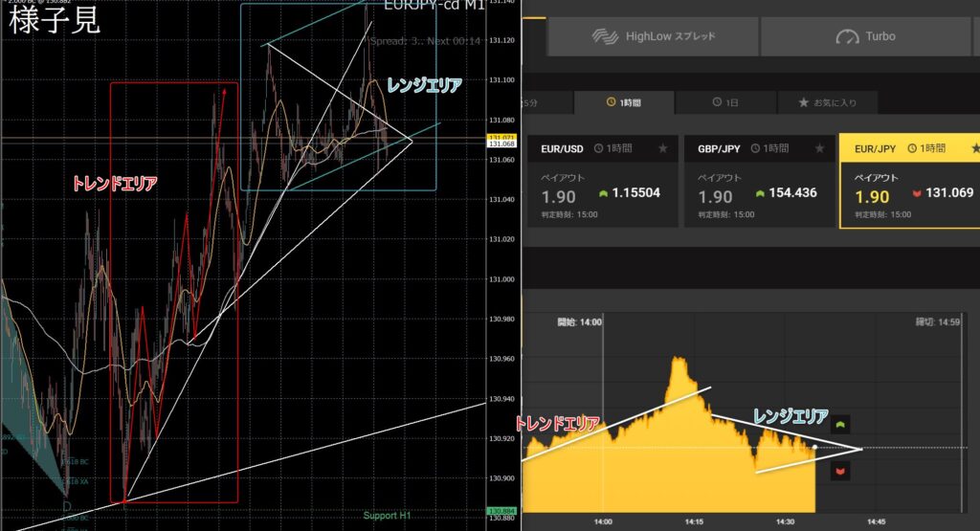Click the GBP/JPY 判定時刻: 15:00 text
Viewport: 980px width, 531px height.
[725, 214]
